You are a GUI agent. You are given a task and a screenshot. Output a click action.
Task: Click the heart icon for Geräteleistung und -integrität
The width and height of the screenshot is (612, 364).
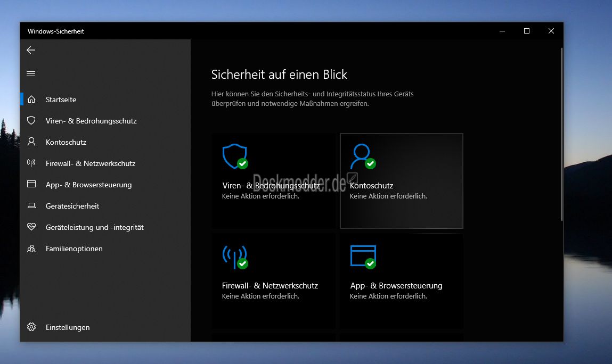pyautogui.click(x=31, y=227)
